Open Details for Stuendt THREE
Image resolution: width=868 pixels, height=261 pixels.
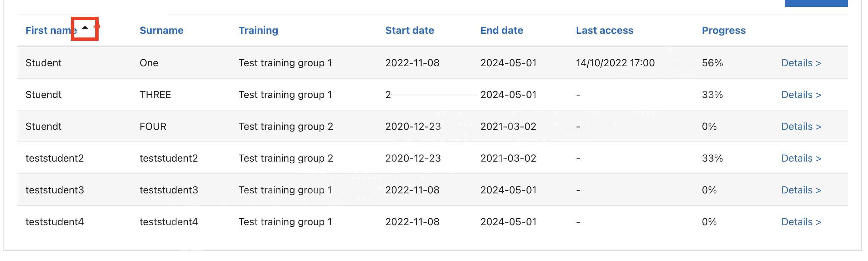(801, 95)
